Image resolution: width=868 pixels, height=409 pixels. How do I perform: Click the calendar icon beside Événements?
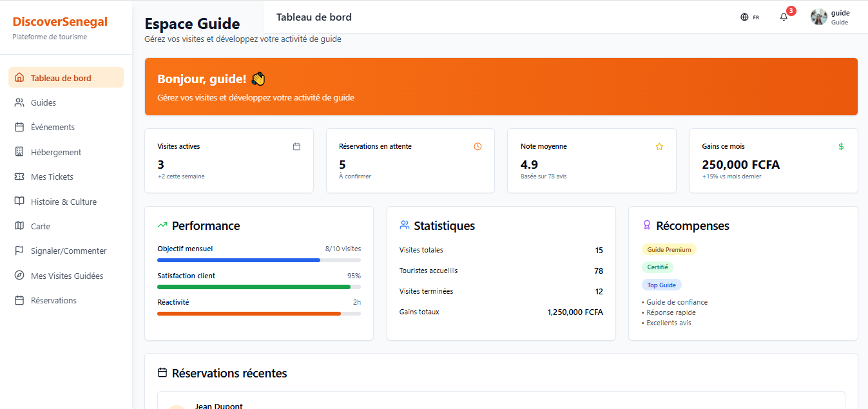(19, 127)
